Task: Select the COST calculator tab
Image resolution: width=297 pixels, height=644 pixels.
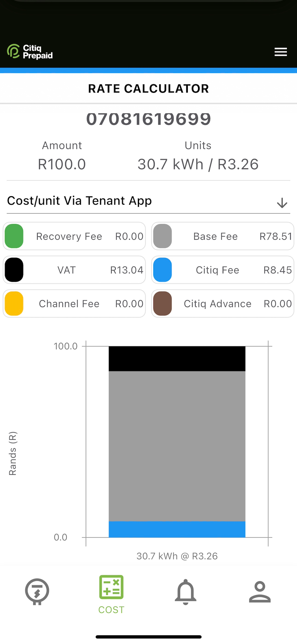Action: (111, 594)
